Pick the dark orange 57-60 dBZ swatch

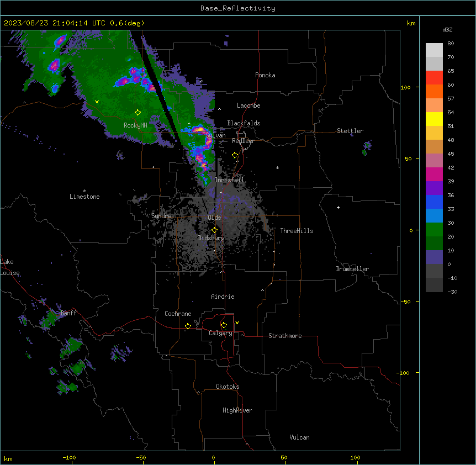pos(434,91)
